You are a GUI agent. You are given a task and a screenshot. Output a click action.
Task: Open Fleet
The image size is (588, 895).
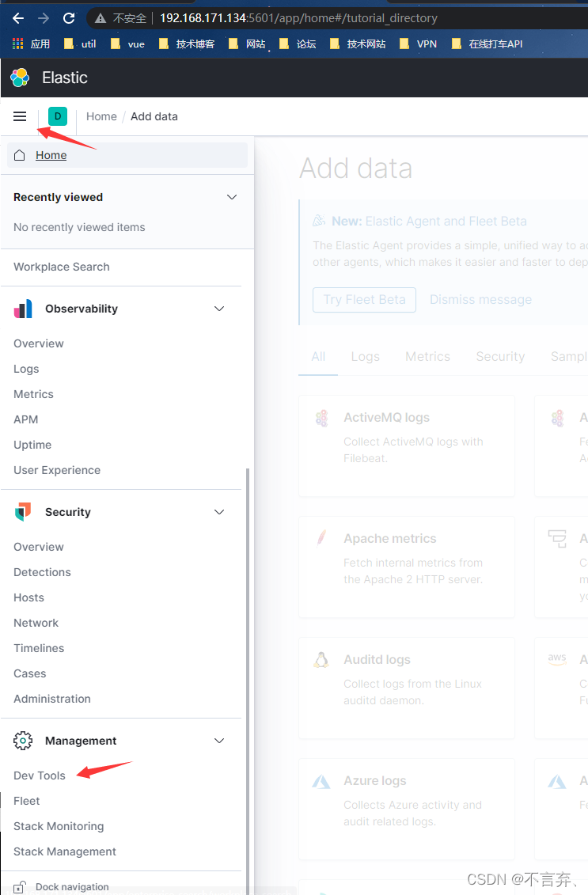pos(27,801)
